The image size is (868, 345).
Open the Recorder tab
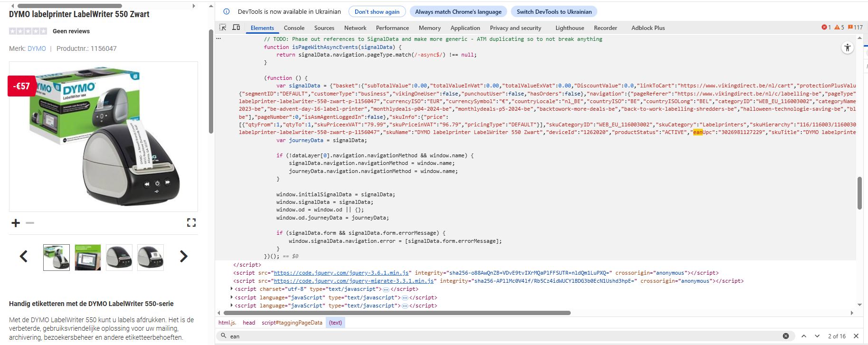click(x=605, y=28)
